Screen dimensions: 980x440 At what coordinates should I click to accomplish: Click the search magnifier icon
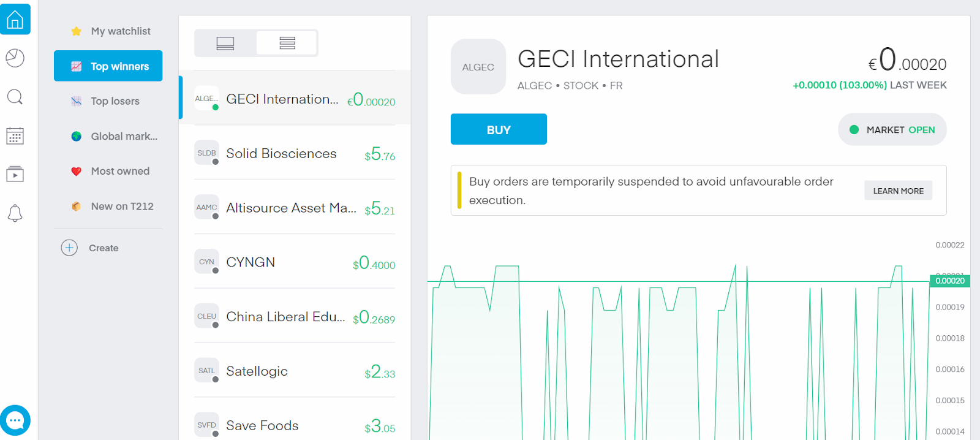15,97
